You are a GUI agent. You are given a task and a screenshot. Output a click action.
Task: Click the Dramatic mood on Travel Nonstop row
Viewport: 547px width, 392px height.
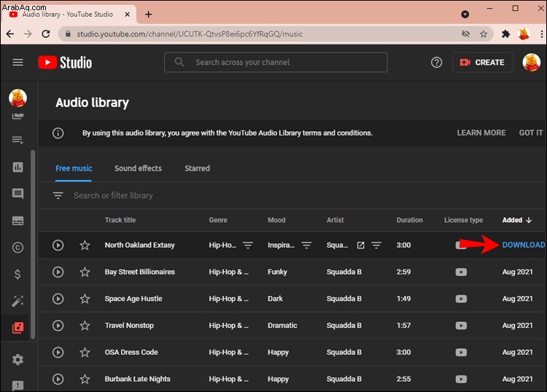coord(282,326)
